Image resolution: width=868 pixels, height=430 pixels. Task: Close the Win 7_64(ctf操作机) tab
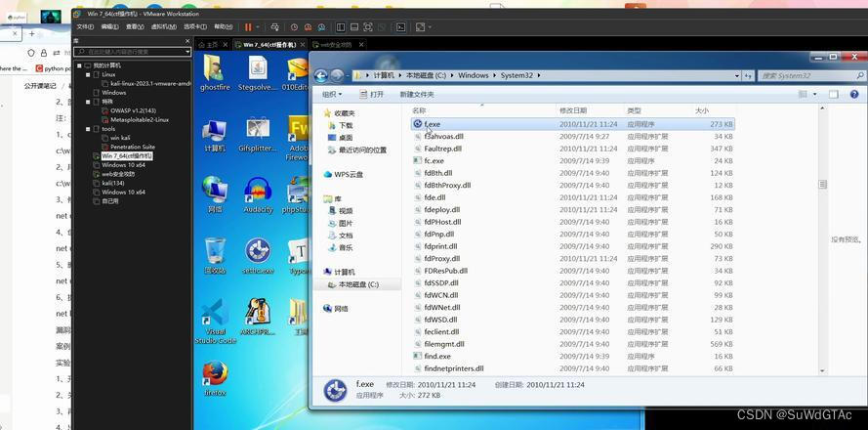pyautogui.click(x=301, y=44)
